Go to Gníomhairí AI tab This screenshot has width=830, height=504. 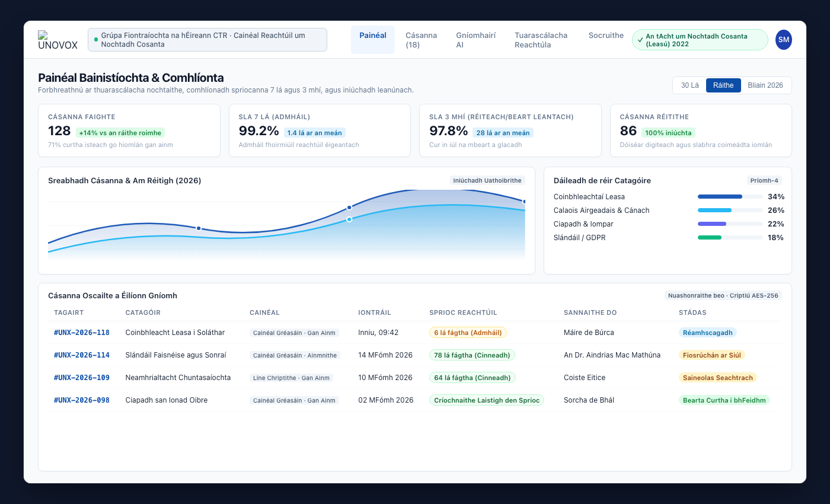coord(475,40)
